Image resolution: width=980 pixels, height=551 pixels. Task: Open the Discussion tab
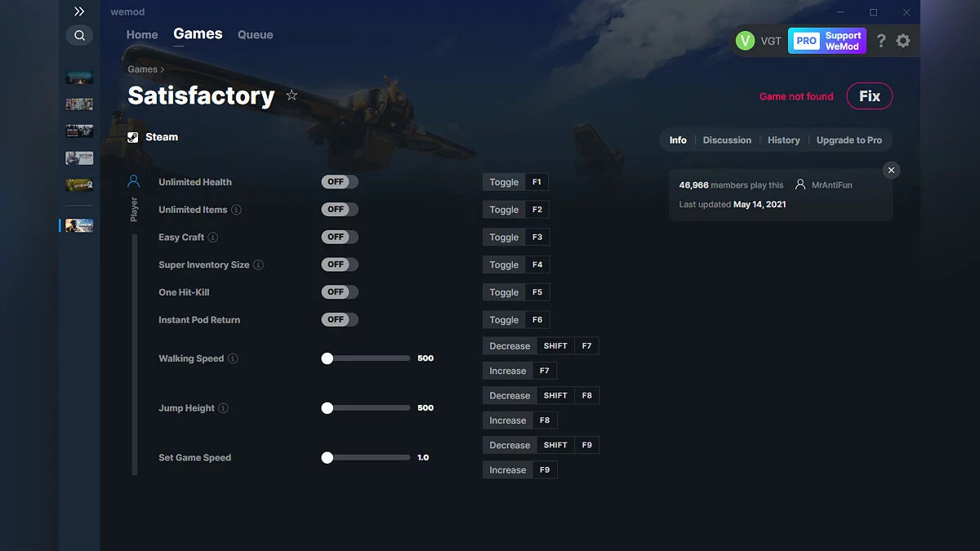[727, 140]
